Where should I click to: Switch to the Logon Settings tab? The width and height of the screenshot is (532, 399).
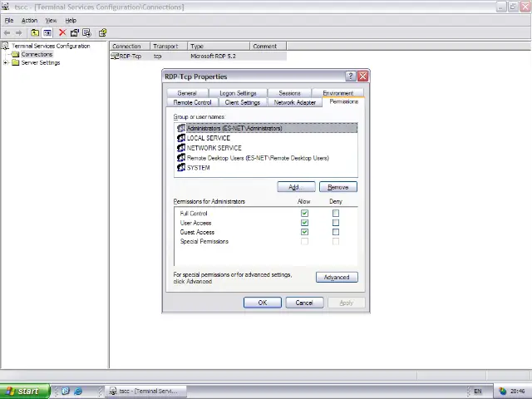pyautogui.click(x=238, y=93)
